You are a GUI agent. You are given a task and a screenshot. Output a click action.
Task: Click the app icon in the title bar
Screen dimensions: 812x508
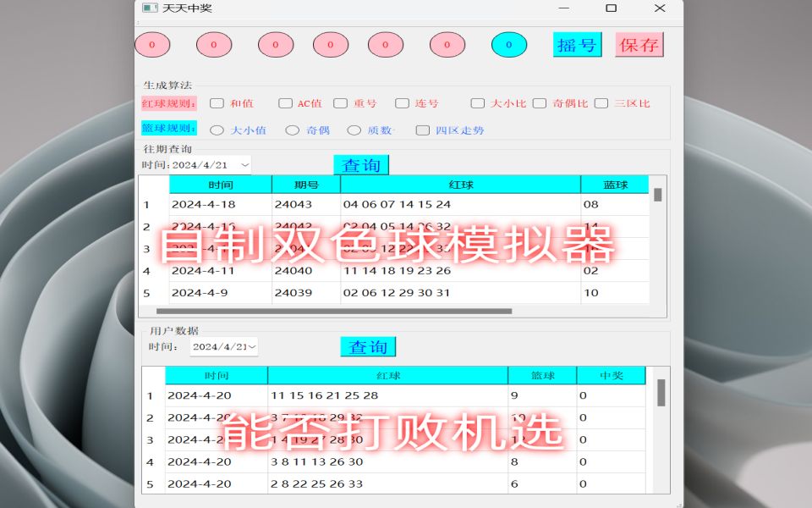tap(149, 9)
